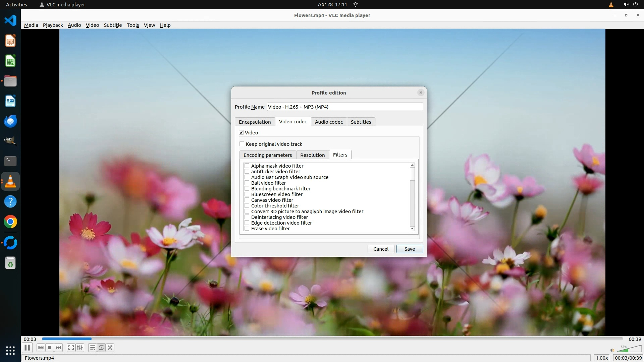Adjust the volume slider
This screenshot has height=362, width=644.
tap(629, 350)
